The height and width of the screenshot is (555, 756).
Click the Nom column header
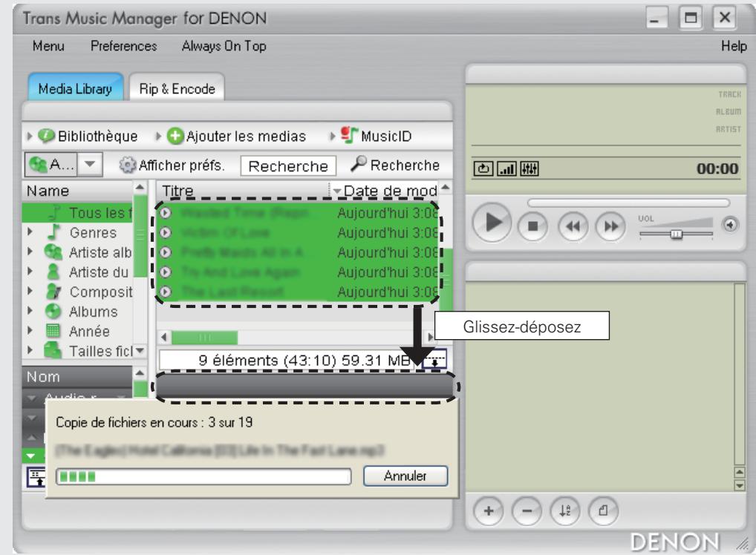(x=77, y=376)
